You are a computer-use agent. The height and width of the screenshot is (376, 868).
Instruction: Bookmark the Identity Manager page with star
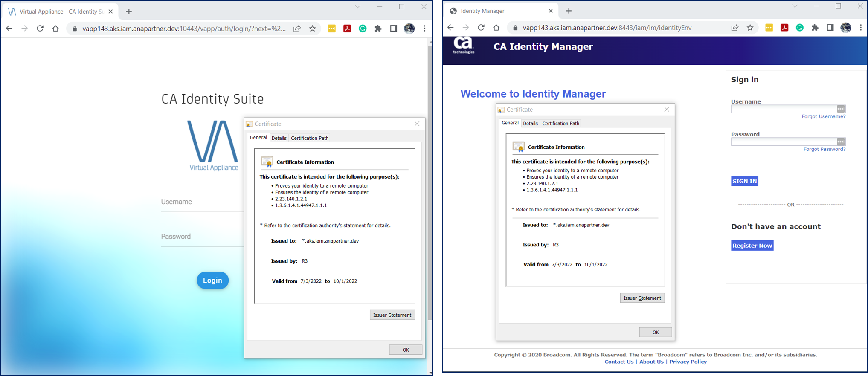[750, 28]
